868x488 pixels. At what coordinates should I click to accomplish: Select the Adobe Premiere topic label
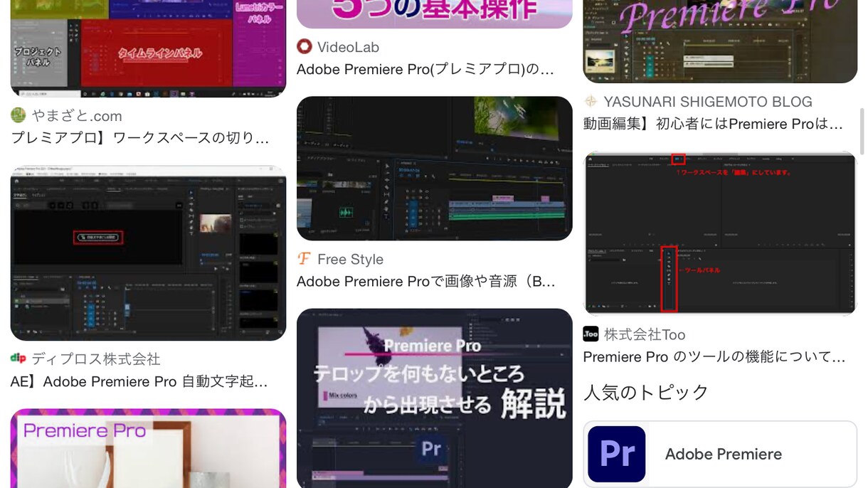[723, 454]
